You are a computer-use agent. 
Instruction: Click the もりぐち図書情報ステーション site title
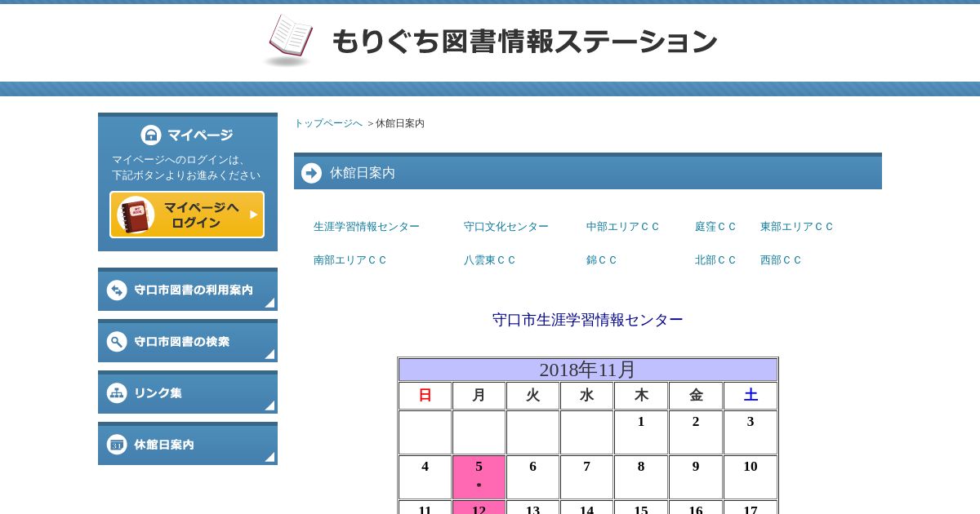click(x=524, y=41)
